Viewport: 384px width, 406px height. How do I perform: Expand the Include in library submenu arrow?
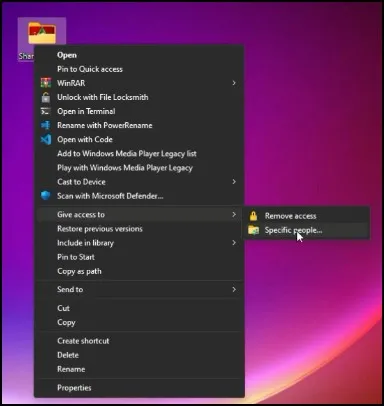(234, 243)
